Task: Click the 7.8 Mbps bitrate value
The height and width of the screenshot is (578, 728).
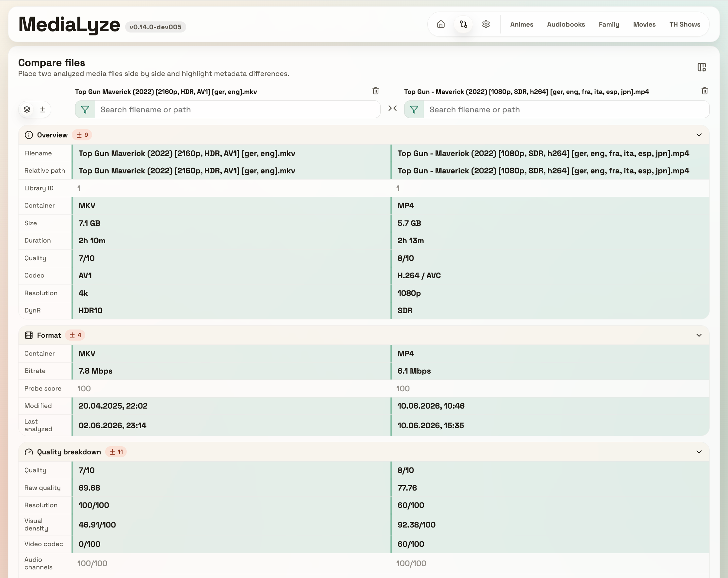Action: click(95, 371)
